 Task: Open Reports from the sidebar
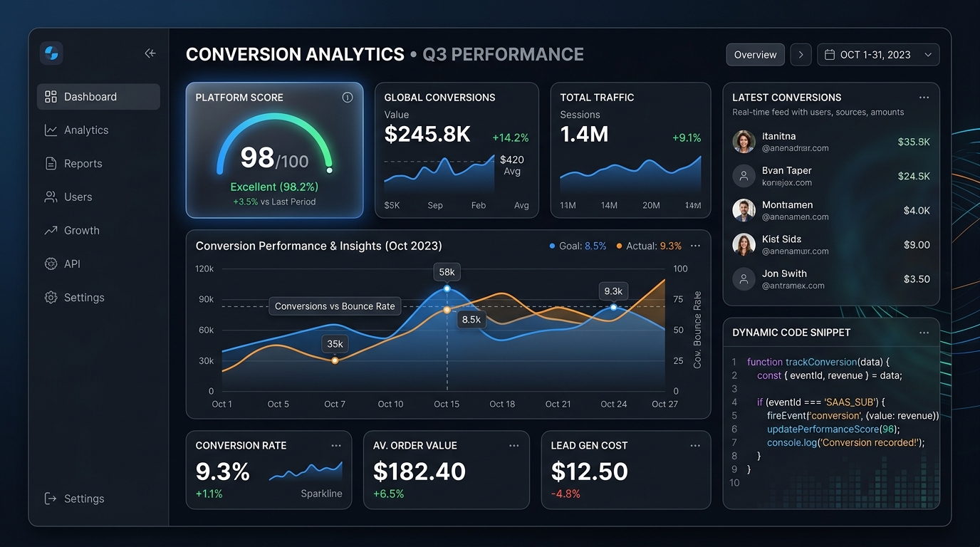(98, 164)
